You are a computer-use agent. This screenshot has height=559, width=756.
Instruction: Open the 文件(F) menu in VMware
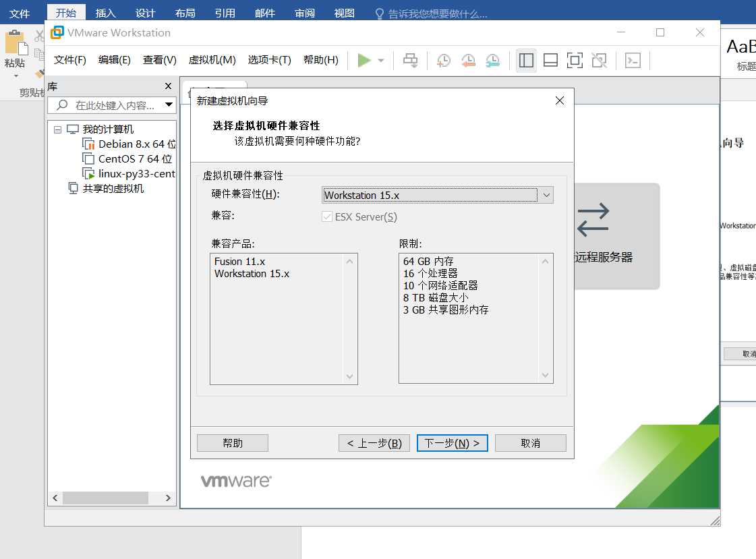tap(70, 60)
